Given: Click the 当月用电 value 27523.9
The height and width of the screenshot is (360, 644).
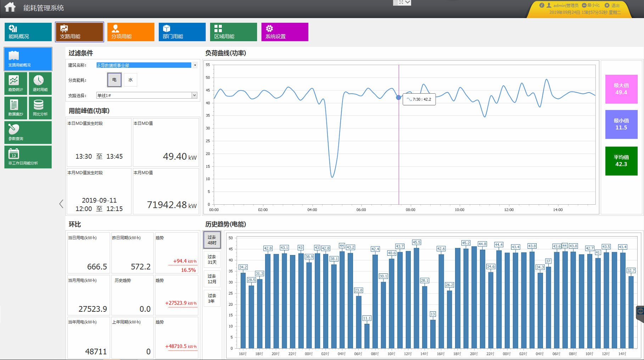Looking at the screenshot, I should [93, 309].
